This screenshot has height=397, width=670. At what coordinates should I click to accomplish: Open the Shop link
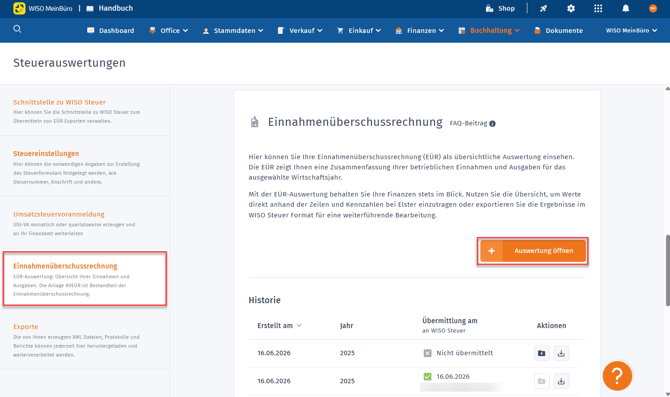(500, 8)
